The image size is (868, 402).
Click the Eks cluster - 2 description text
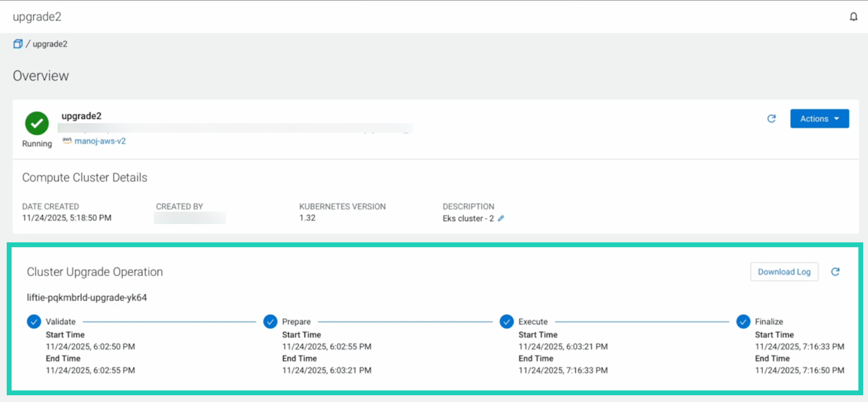click(x=468, y=218)
